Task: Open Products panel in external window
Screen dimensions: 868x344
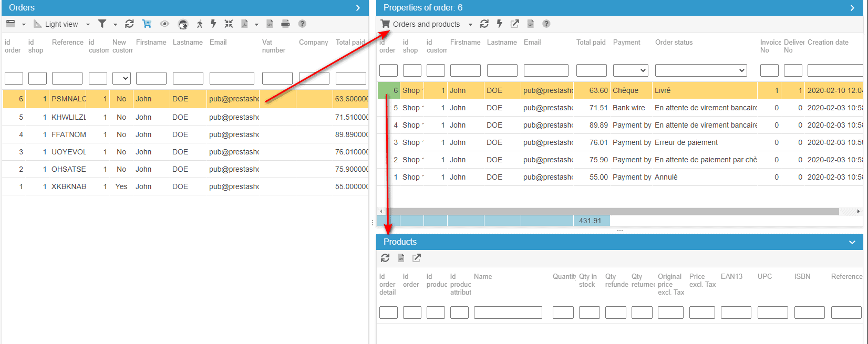Action: (417, 258)
